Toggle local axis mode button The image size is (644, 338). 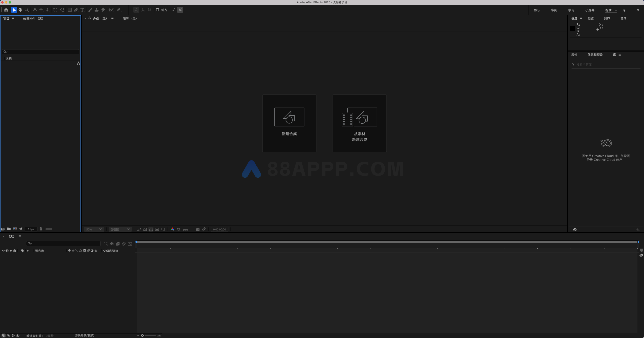click(x=136, y=10)
